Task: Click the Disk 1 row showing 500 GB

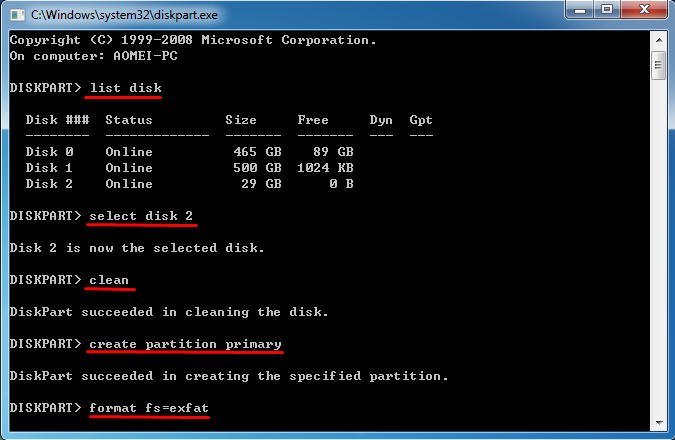Action: [190, 168]
